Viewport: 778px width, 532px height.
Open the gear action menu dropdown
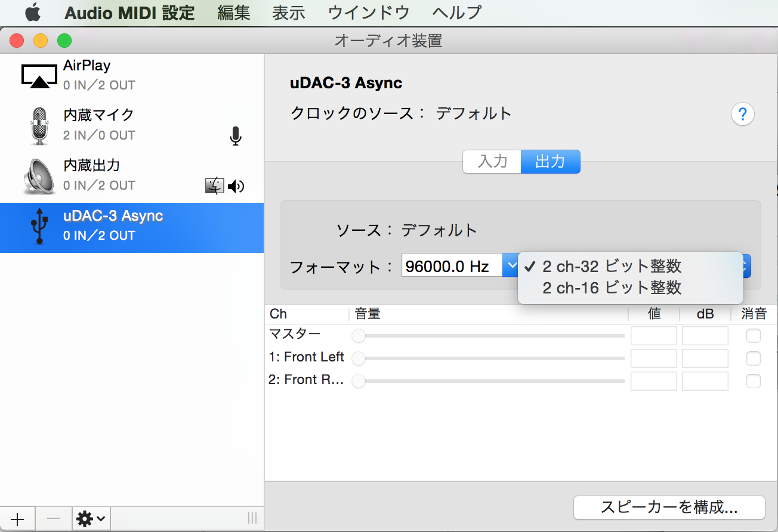pyautogui.click(x=91, y=519)
